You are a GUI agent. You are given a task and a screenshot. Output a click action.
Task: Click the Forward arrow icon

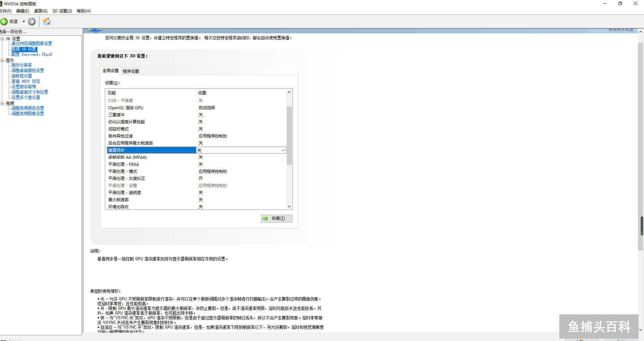point(32,22)
